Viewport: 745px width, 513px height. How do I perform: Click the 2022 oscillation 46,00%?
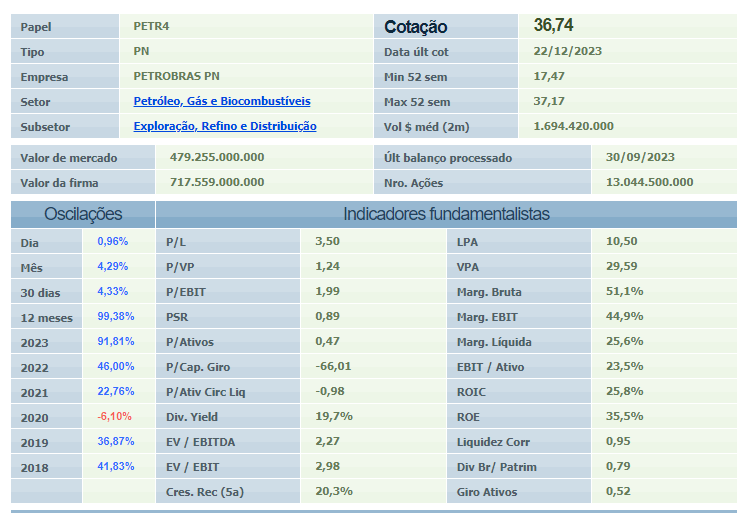(x=116, y=366)
